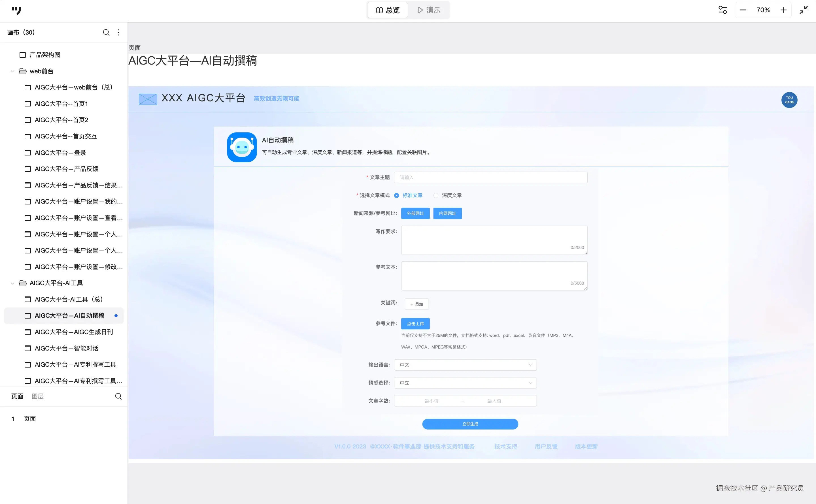Zoom out with the minus icon

[x=743, y=10]
